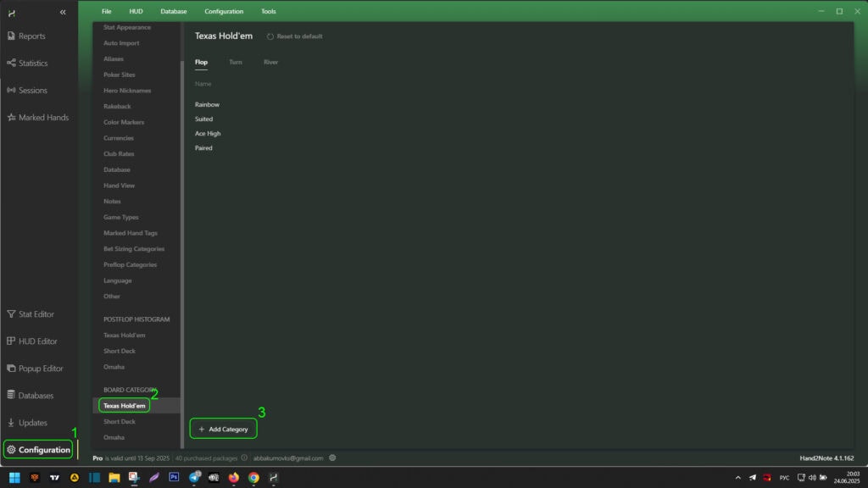Open the Database menu
Screen dimensions: 868x488
coord(173,11)
